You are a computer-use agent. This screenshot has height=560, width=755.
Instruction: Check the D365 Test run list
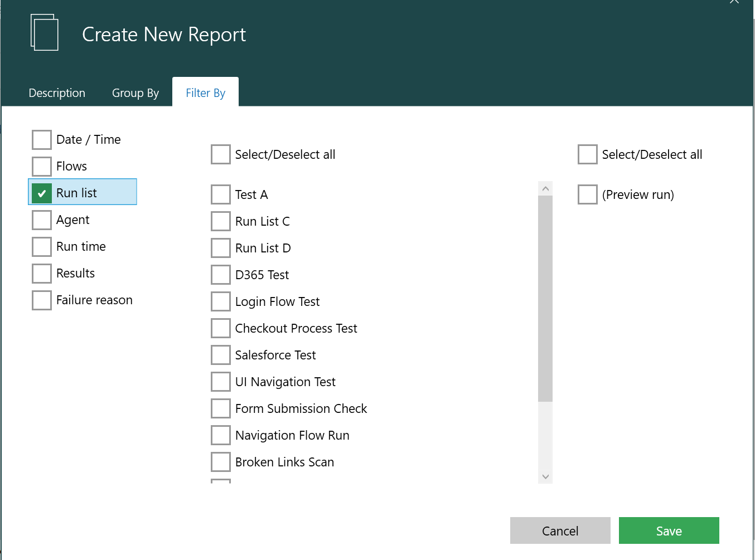(x=221, y=275)
